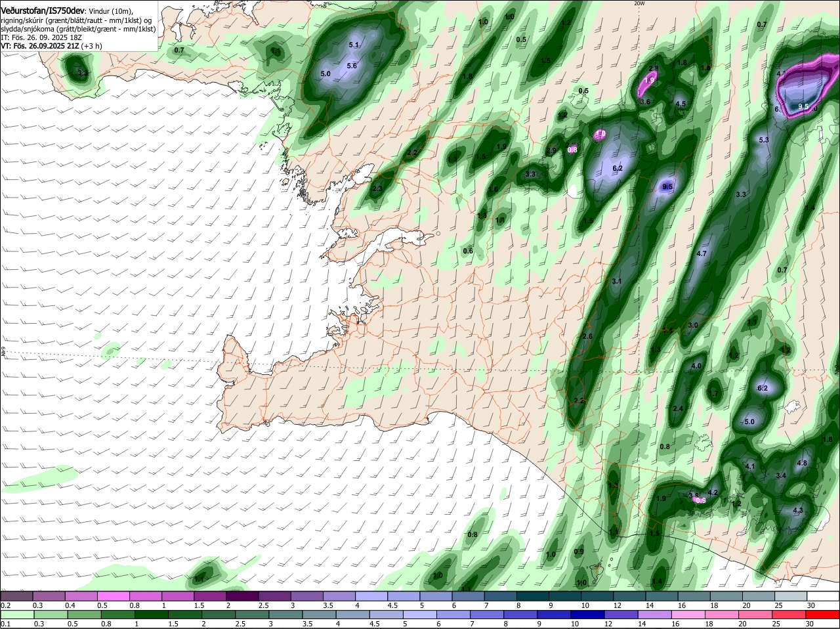Click the 4.3 rainfall label
This screenshot has width=840, height=629.
798,510
